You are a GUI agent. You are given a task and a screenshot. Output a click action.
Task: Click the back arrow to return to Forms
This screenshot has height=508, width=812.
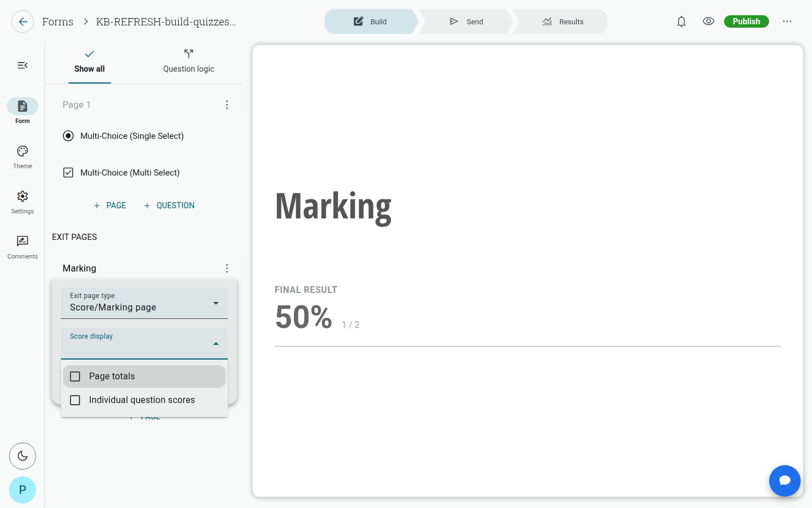point(23,21)
